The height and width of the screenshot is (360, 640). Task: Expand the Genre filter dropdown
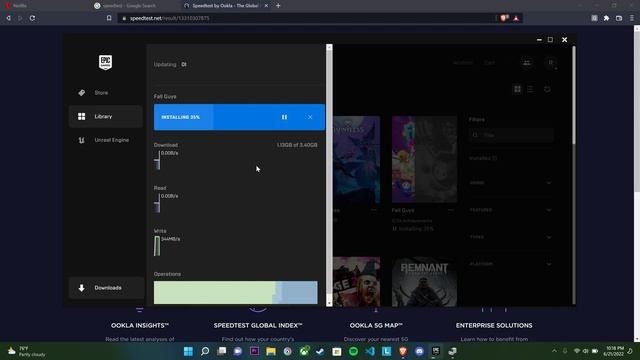(510, 183)
